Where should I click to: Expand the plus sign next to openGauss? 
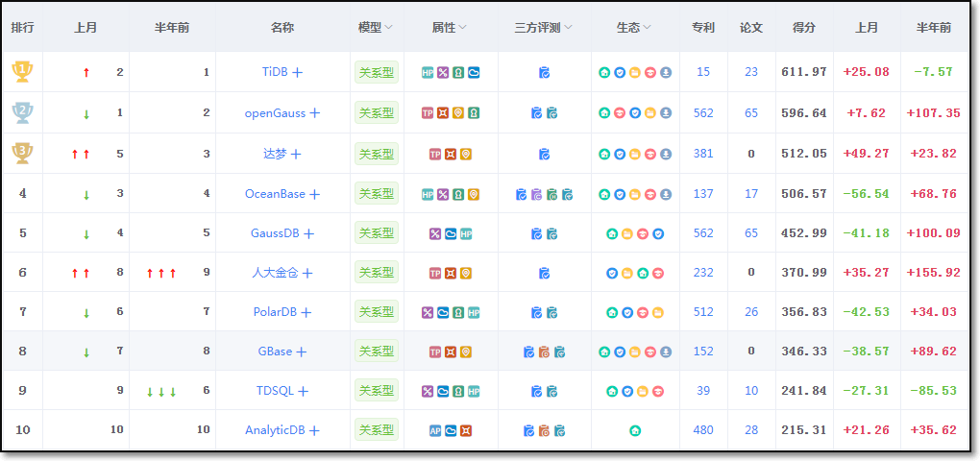(315, 113)
